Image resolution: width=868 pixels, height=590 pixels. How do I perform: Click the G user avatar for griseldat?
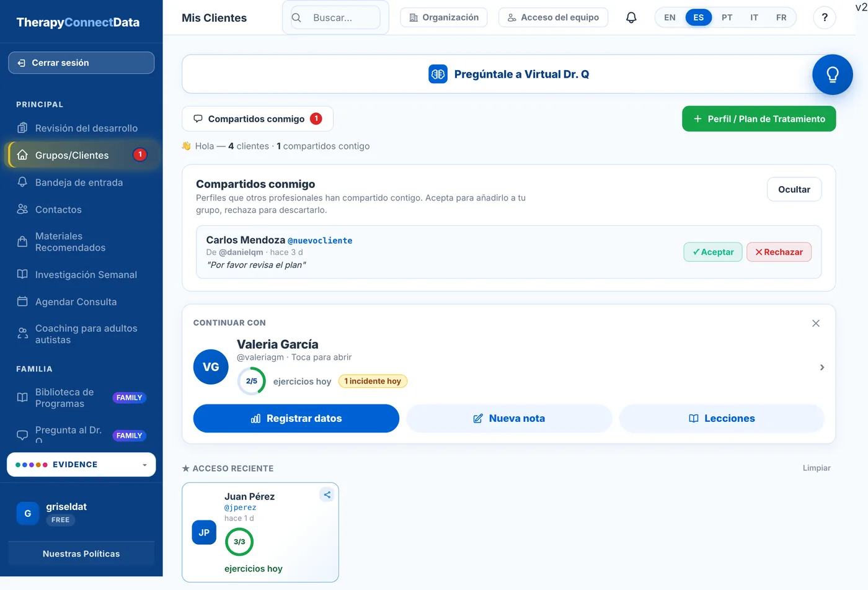27,513
